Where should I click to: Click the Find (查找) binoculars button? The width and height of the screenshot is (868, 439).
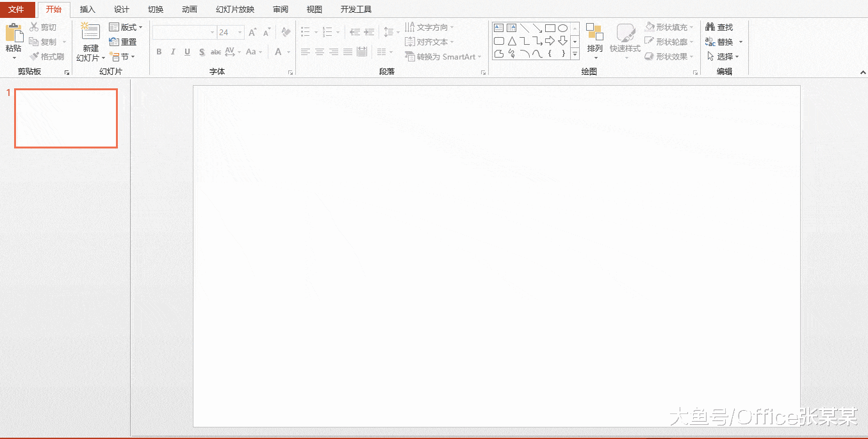(x=719, y=27)
